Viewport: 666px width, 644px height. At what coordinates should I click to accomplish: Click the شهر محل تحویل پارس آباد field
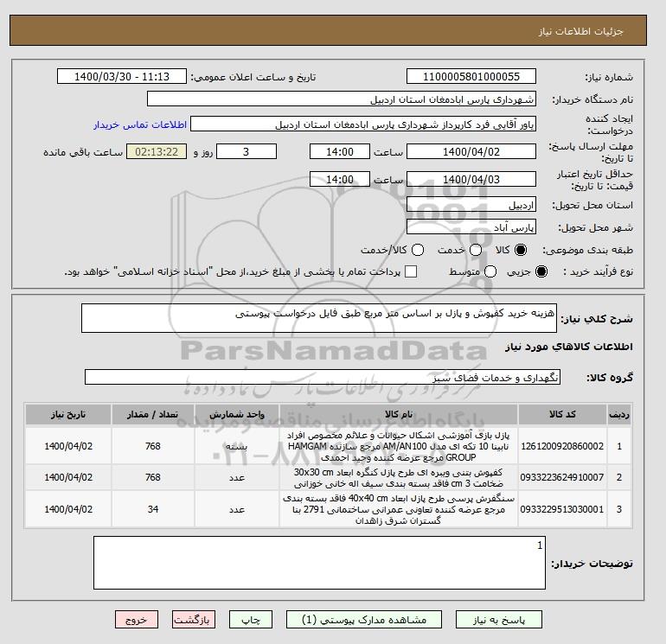point(471,227)
